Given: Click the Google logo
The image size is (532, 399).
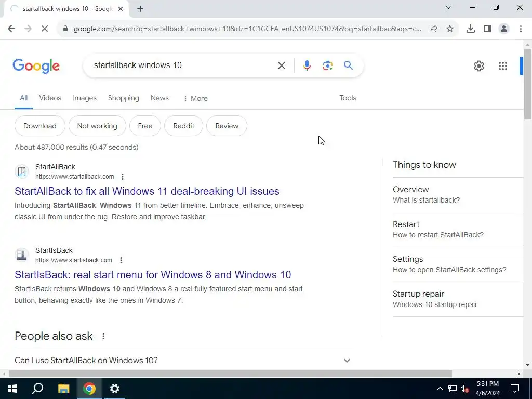Looking at the screenshot, I should pos(36,66).
